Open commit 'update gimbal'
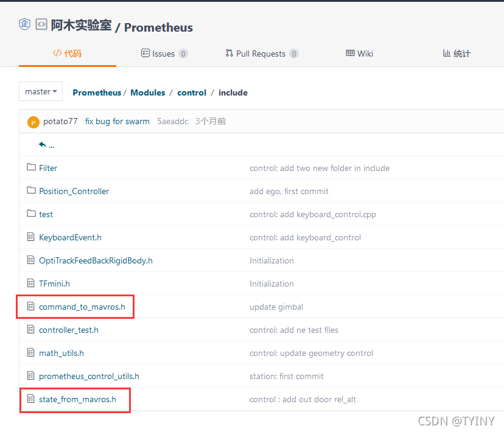504x432 pixels. [276, 307]
